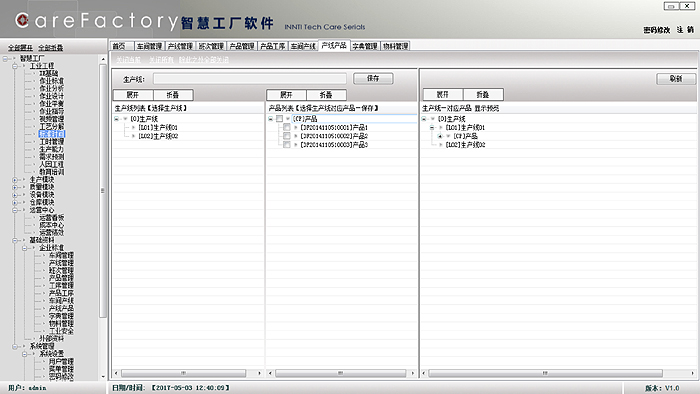Click 展开 above the 生产线列表 panel
Viewport: 700px width, 394px height.
[133, 95]
